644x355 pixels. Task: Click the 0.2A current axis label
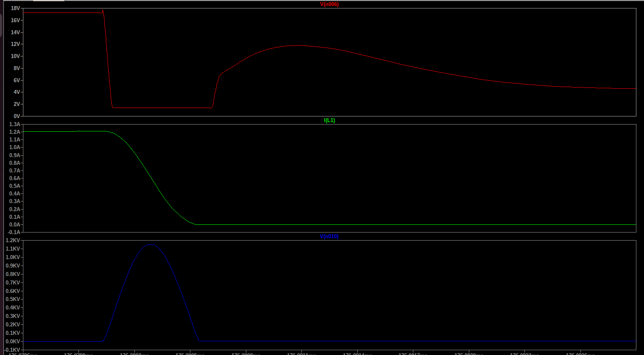[x=14, y=209]
